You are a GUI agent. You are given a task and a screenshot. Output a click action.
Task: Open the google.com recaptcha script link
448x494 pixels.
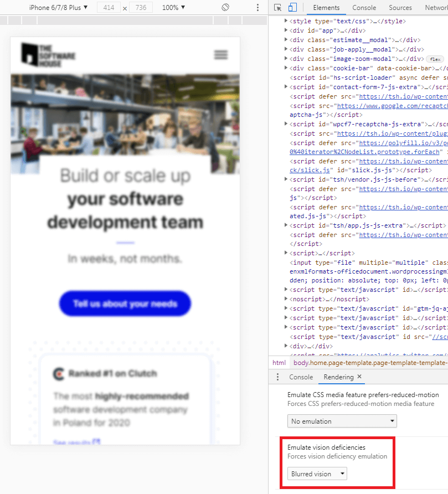pyautogui.click(x=392, y=106)
